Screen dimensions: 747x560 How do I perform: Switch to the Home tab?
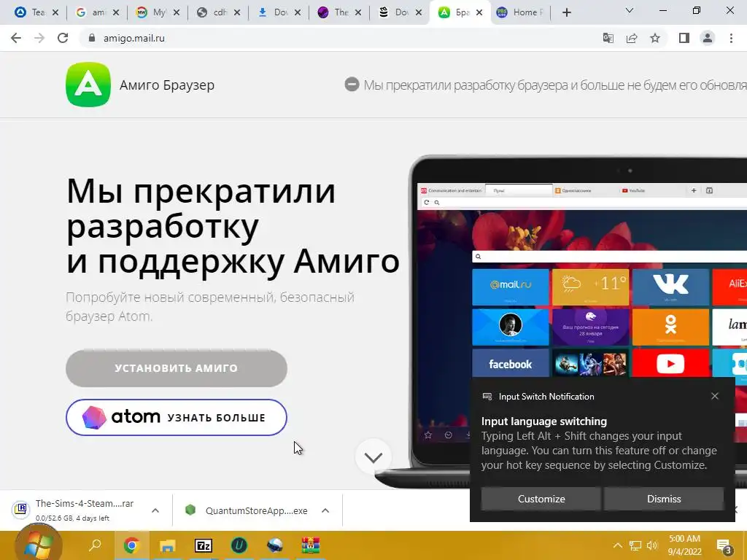(520, 13)
